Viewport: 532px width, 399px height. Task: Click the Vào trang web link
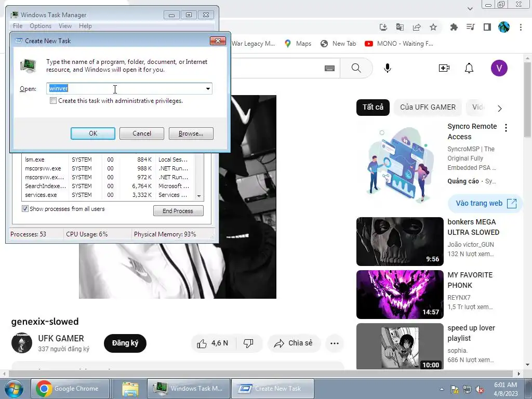coord(485,203)
